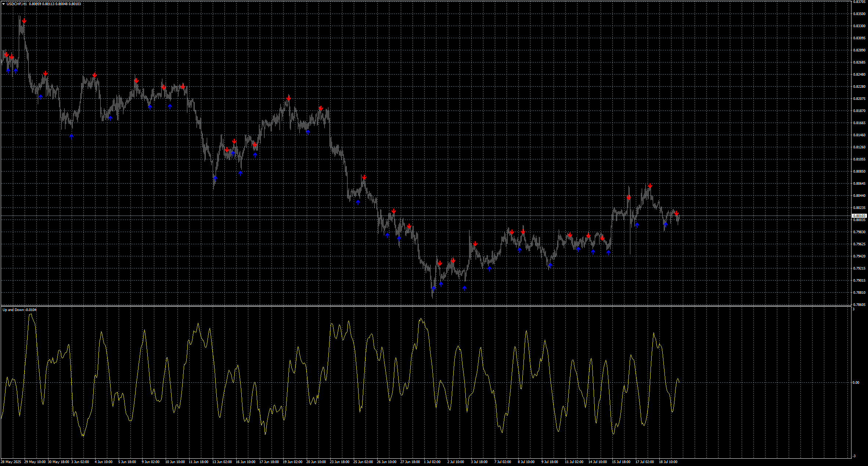Click the blue arrow below the 3 Jun low near 0.81460

72,137
